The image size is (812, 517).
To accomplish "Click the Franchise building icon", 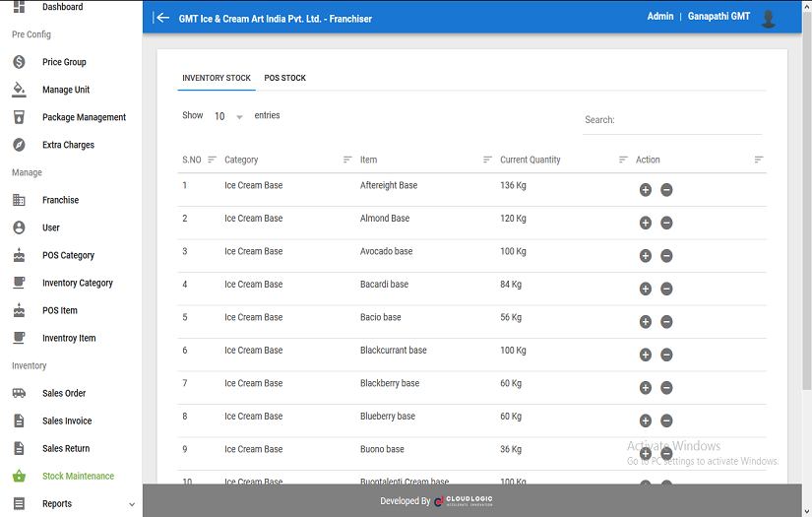I will [x=19, y=200].
